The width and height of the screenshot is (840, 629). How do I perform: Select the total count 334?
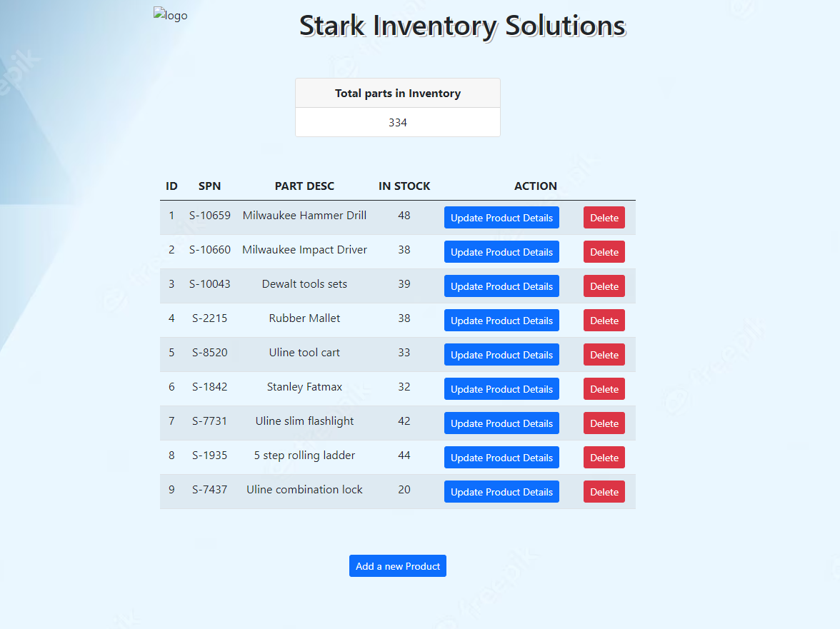coord(397,123)
